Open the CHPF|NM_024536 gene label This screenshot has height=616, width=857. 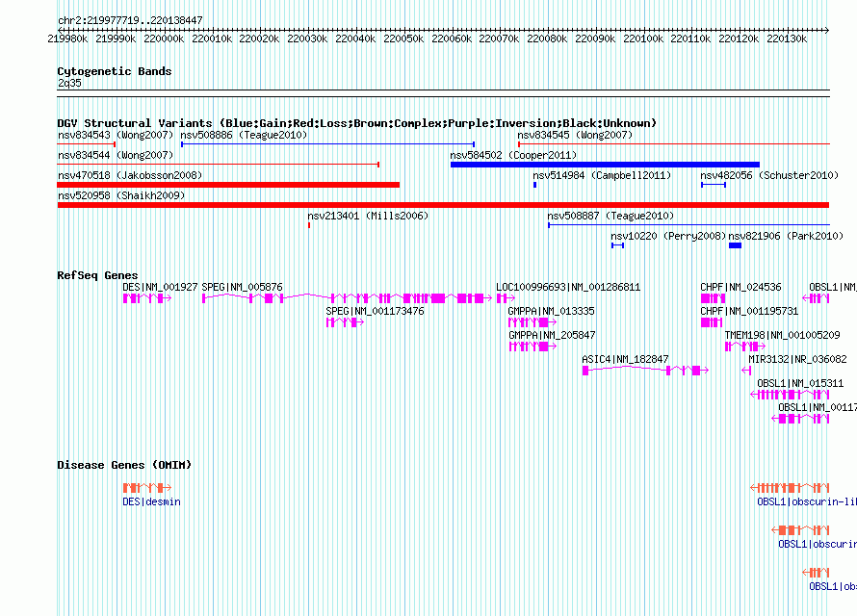(x=740, y=287)
